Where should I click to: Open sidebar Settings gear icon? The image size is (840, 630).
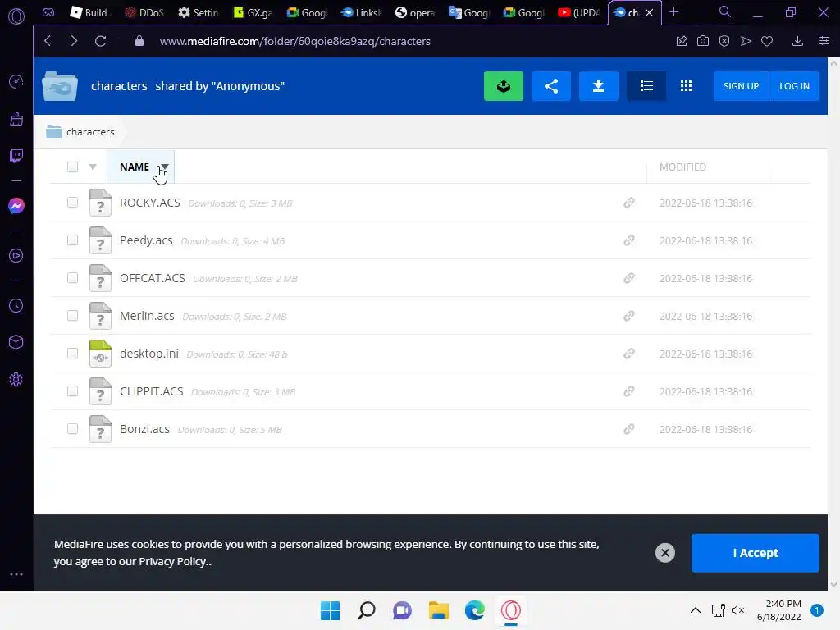(16, 380)
